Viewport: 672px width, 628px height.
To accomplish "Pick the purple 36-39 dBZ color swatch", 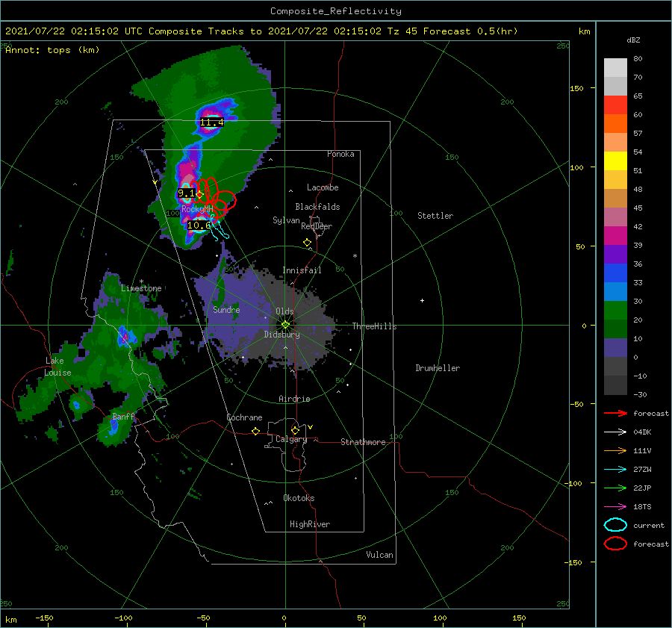I will pyautogui.click(x=615, y=255).
